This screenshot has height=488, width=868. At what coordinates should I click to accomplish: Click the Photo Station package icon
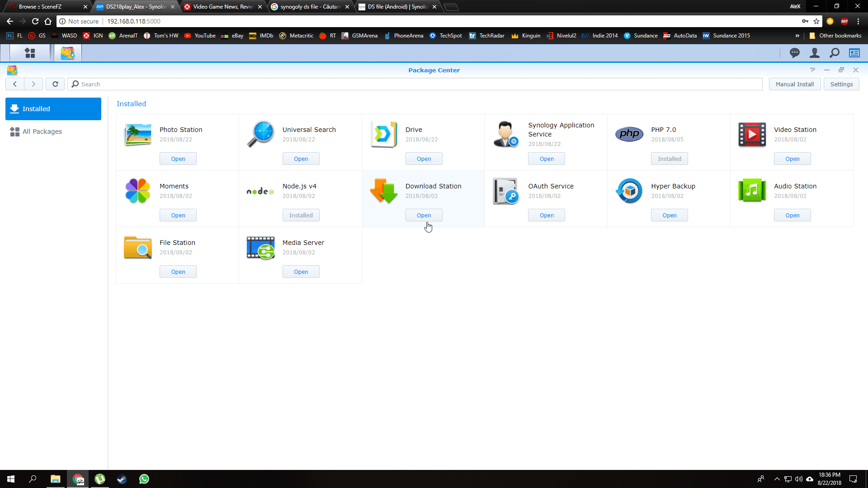pos(138,135)
